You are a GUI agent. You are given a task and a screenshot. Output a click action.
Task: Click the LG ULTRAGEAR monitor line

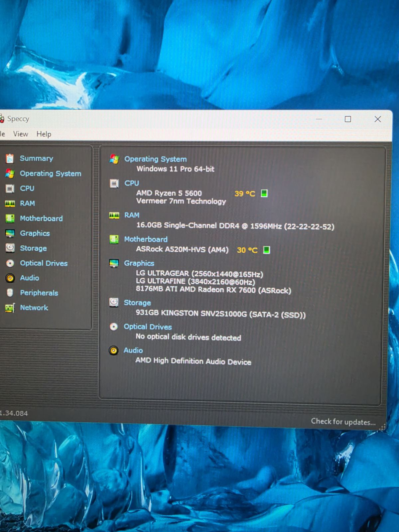point(199,274)
